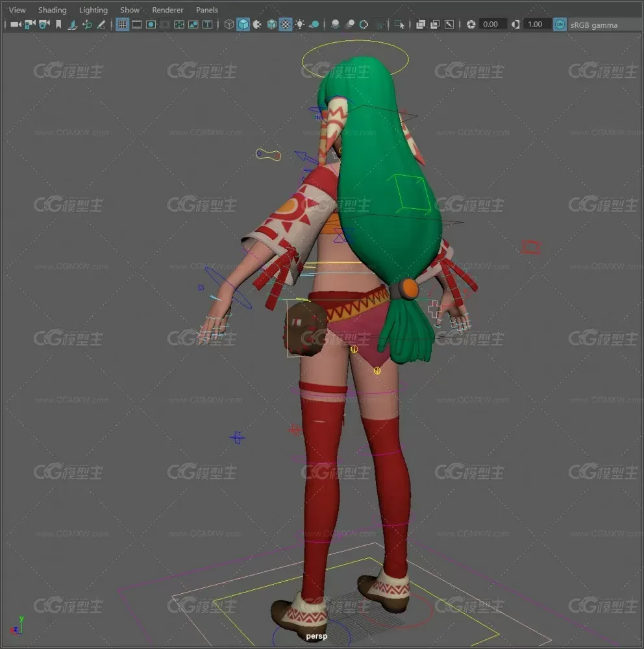Screen dimensions: 644x649
Task: Toggle the Safe Action icon
Action: [x=193, y=25]
